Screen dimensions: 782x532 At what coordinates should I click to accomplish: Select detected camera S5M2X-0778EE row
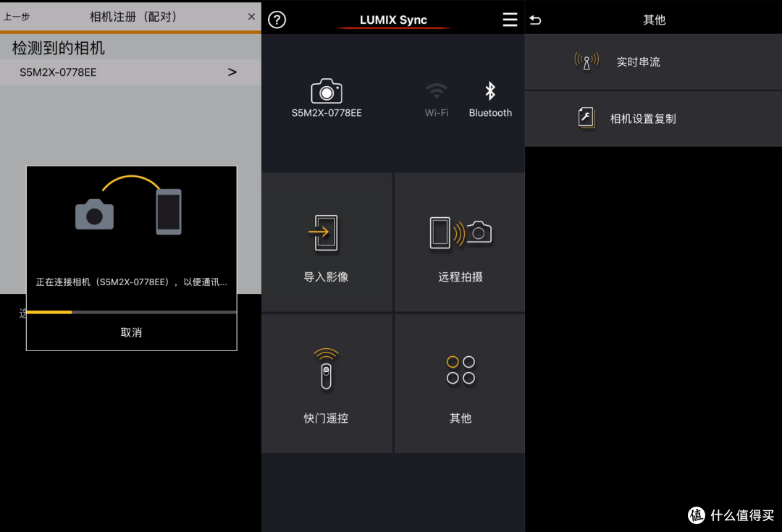coord(130,72)
